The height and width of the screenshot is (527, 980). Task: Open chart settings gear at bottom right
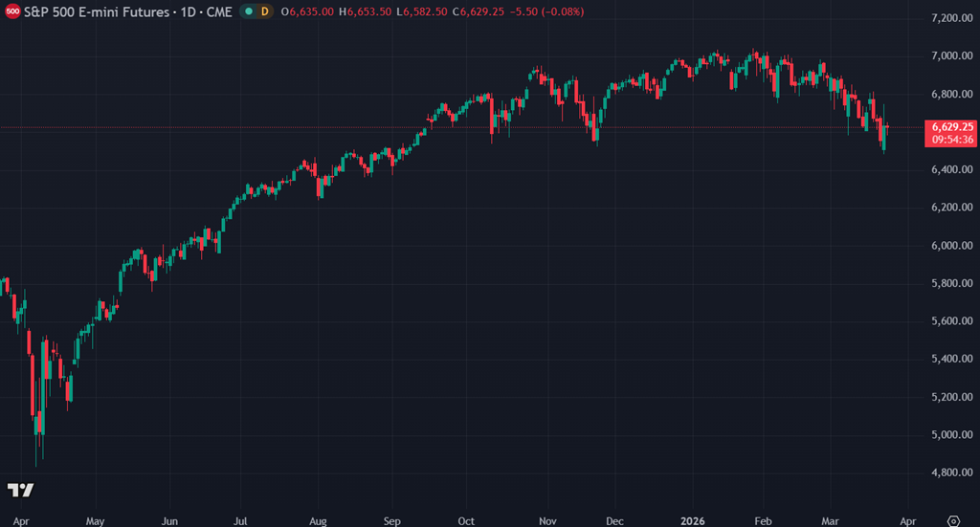952,520
